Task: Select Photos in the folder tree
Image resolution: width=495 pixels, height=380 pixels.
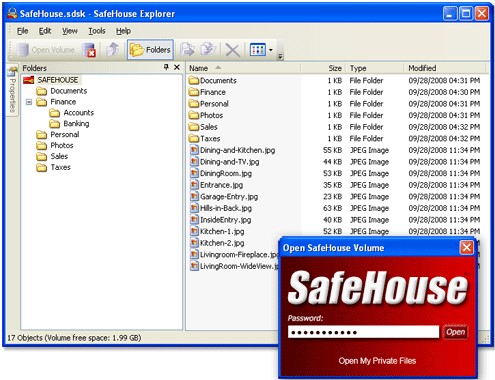Action: tap(62, 145)
